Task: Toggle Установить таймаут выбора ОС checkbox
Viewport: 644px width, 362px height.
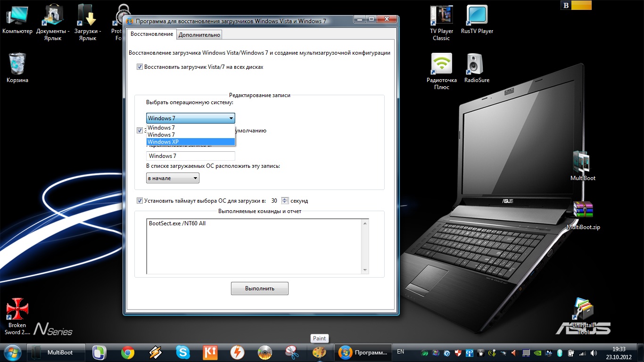Action: pos(140,201)
